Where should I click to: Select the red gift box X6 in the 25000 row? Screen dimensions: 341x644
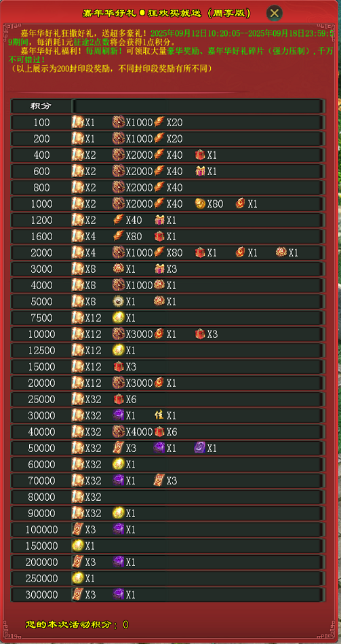(118, 399)
